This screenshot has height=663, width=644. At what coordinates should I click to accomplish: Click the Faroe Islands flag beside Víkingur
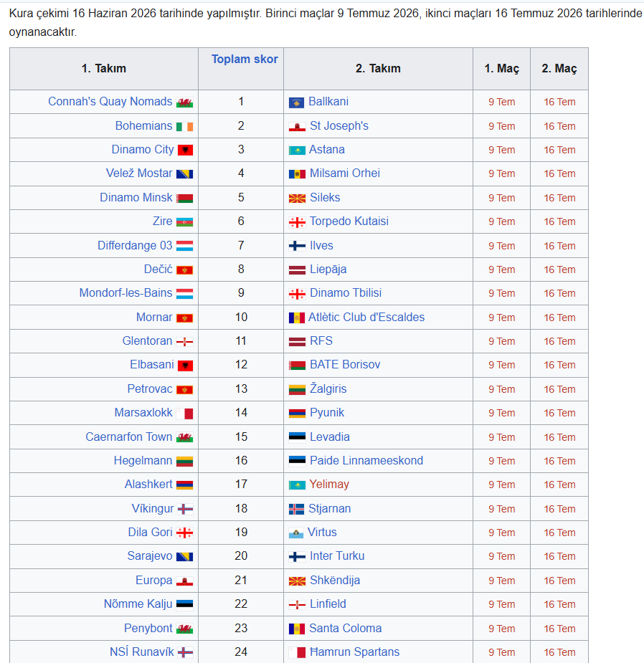tap(185, 509)
